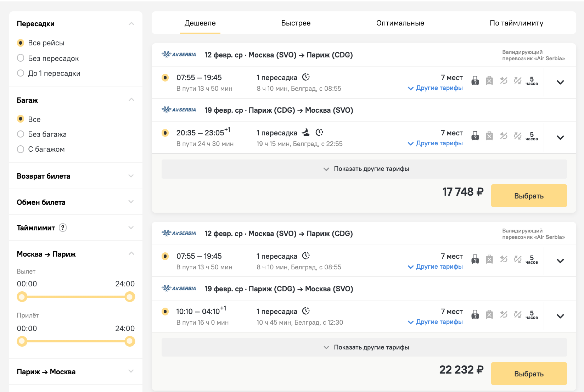The height and width of the screenshot is (392, 584).
Task: Click no-exchange icon on 10:10 – 04:10 flight
Action: [x=518, y=314]
